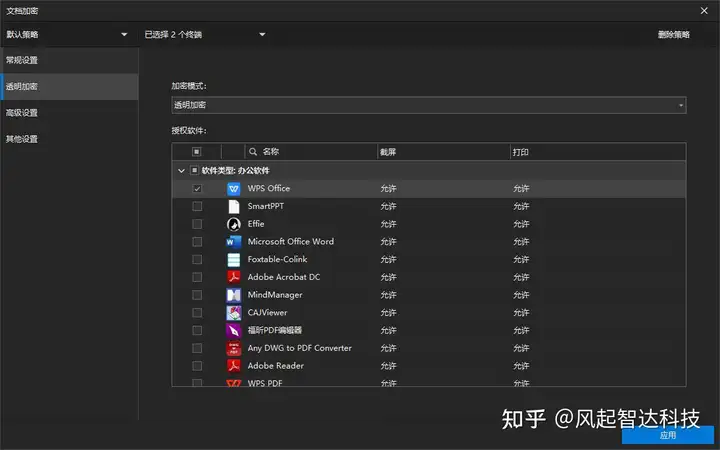The width and height of the screenshot is (720, 450).
Task: Check the Microsoft Office Word checkbox
Action: pos(197,242)
